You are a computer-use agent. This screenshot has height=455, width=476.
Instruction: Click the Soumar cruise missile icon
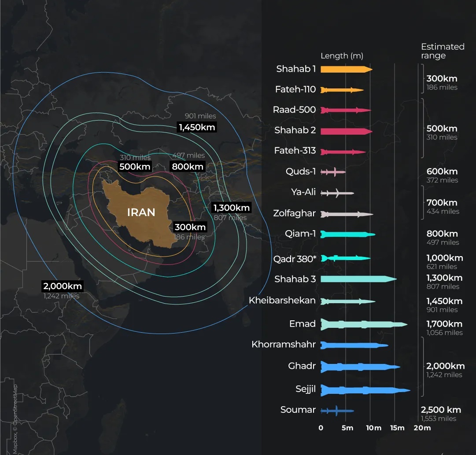coord(337,411)
